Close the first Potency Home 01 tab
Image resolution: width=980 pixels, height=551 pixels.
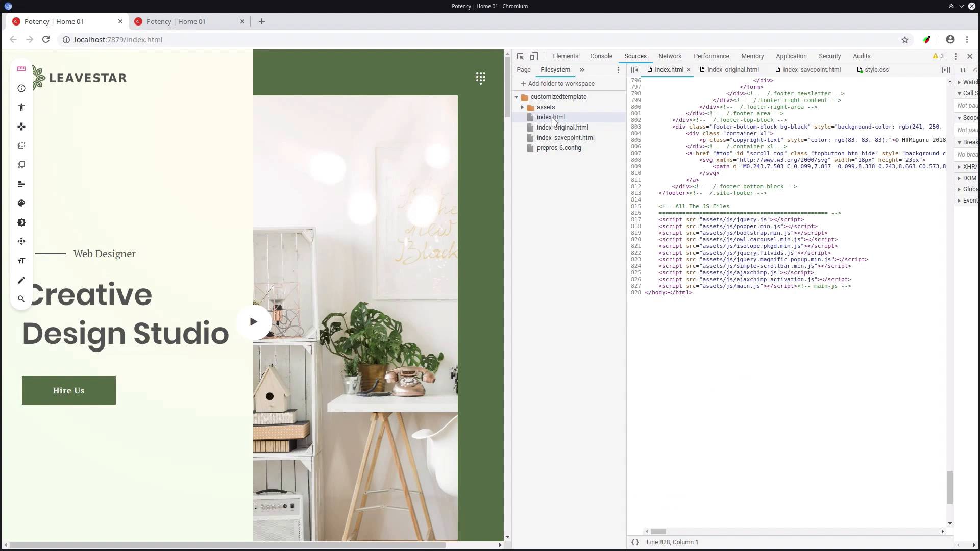tap(120, 21)
